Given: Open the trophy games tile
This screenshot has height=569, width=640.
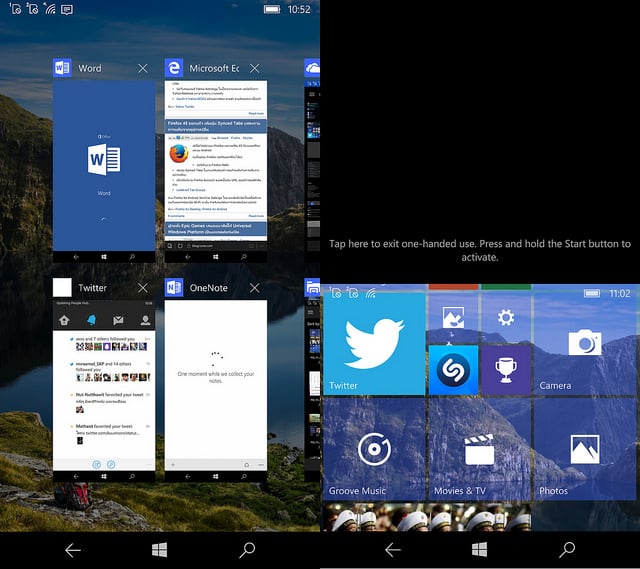Looking at the screenshot, I should tap(506, 370).
